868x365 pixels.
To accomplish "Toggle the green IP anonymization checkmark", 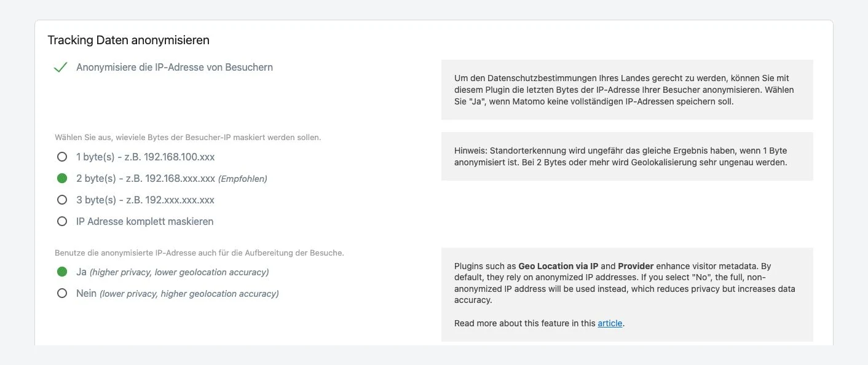I will point(60,68).
